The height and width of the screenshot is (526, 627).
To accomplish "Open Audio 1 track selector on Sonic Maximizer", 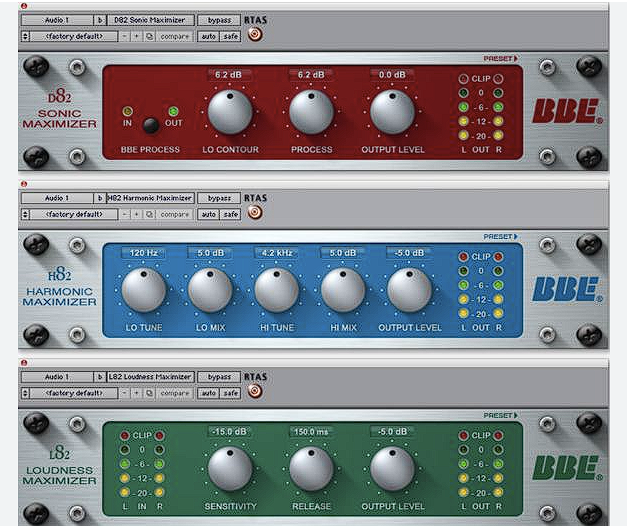I will [57, 20].
